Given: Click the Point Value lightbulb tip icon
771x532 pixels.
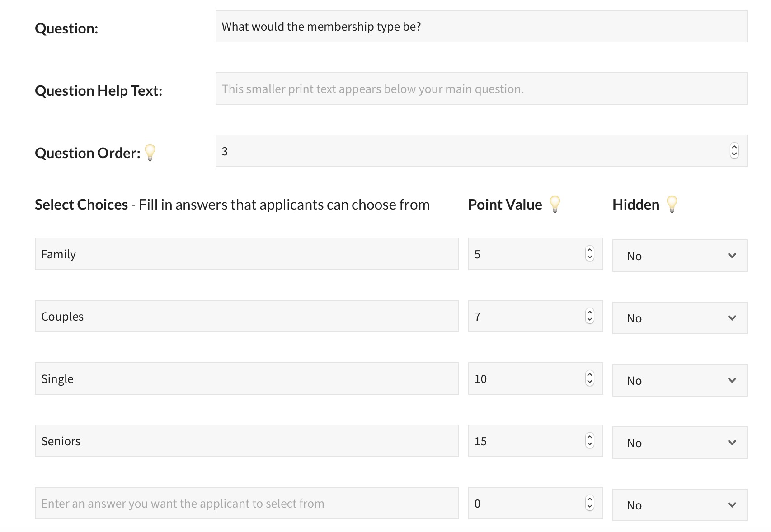Looking at the screenshot, I should coord(555,204).
